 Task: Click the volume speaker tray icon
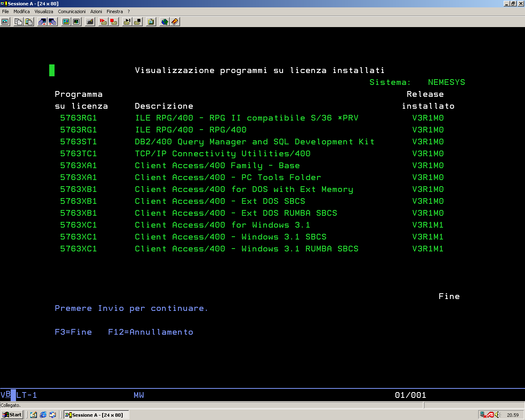coord(498,415)
